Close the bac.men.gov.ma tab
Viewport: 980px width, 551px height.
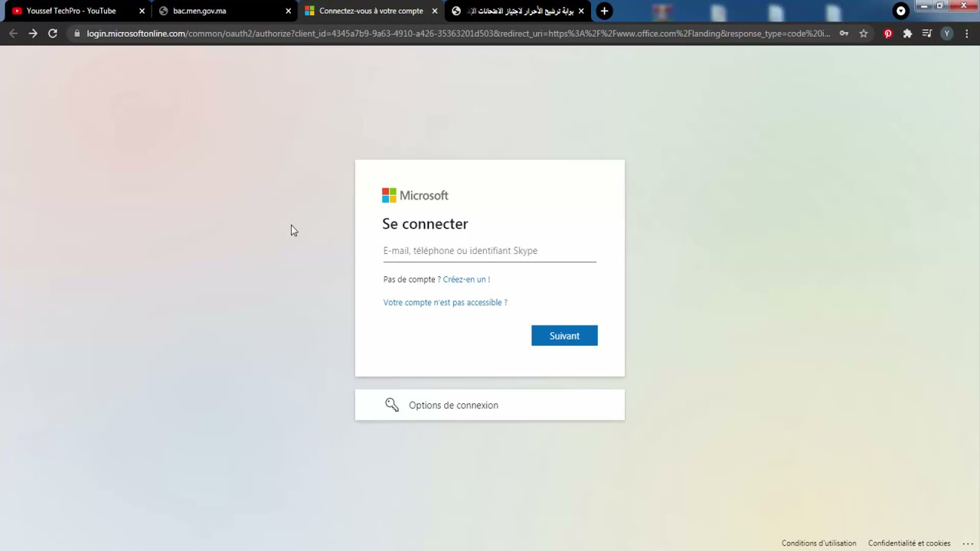tap(289, 11)
